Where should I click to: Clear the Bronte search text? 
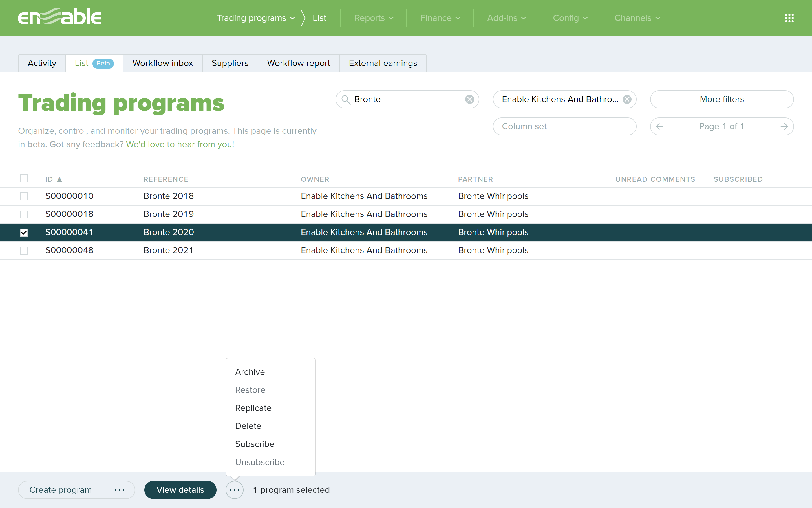(469, 99)
